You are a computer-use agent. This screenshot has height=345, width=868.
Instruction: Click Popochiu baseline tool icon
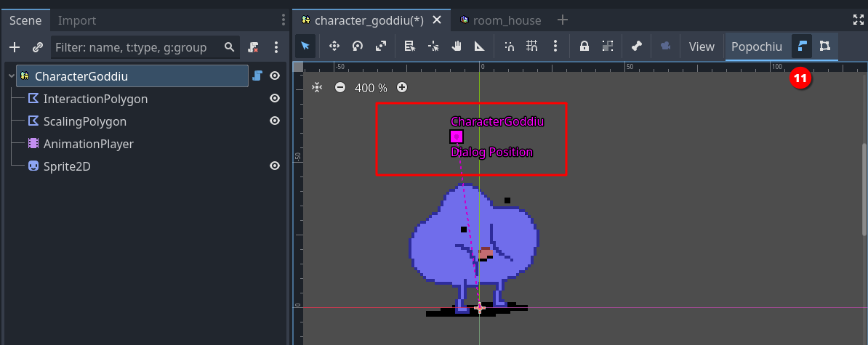802,46
